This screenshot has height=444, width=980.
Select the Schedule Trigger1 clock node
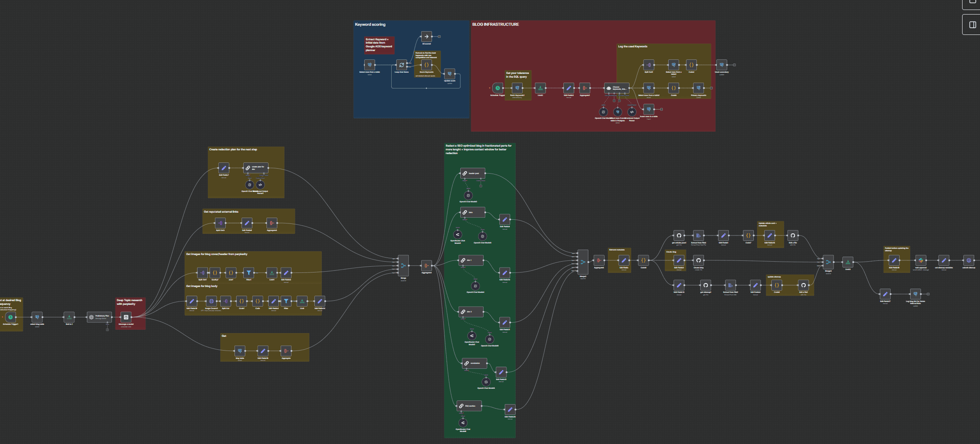(x=10, y=317)
